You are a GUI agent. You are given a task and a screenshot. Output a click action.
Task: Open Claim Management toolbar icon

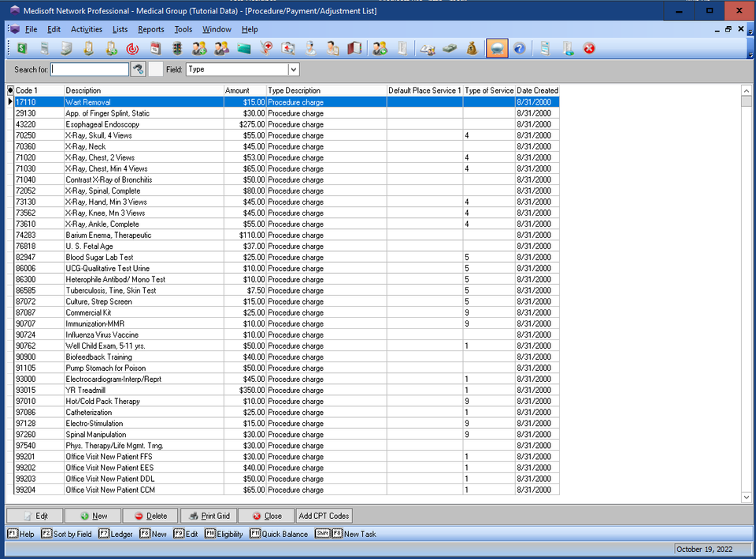point(44,48)
